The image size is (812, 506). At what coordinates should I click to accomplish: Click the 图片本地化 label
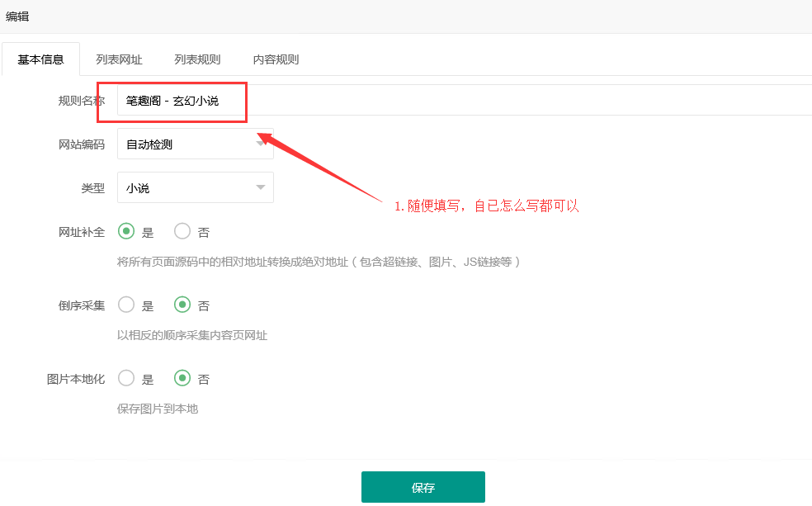point(76,379)
